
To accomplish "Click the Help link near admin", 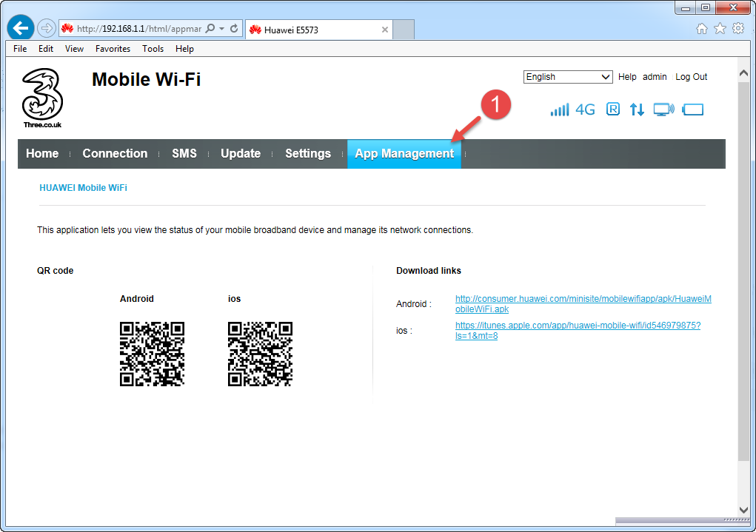I will [626, 77].
